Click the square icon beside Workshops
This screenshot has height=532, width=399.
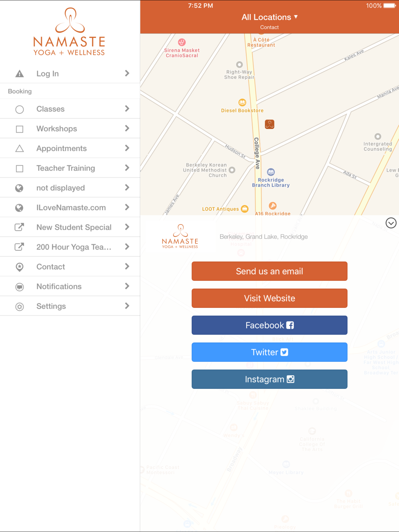tap(20, 129)
